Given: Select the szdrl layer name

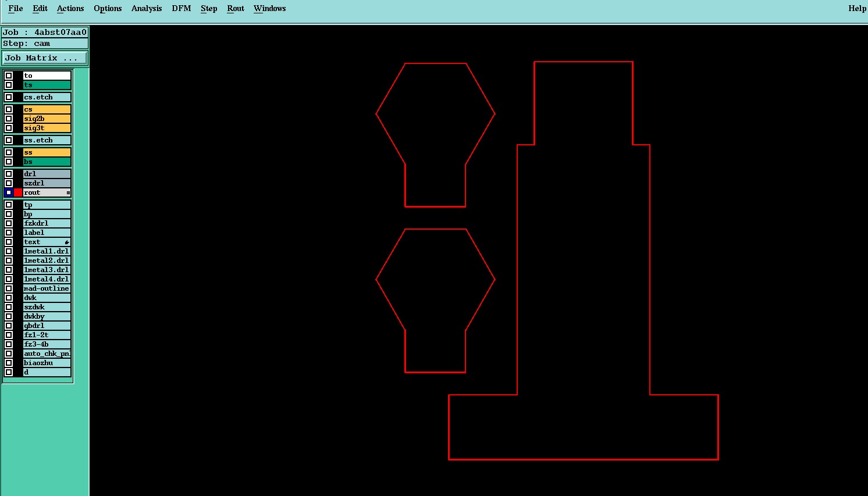Looking at the screenshot, I should coord(47,183).
